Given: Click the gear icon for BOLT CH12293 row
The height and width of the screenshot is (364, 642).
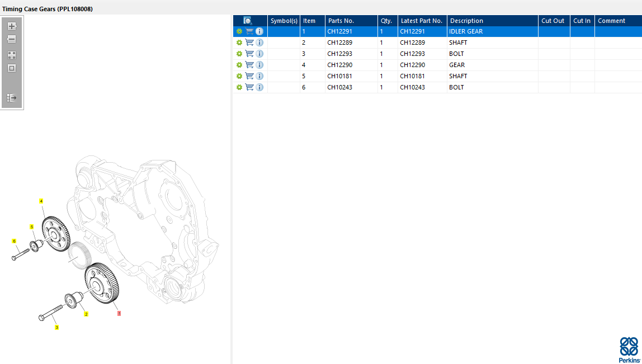Looking at the screenshot, I should click(x=239, y=54).
